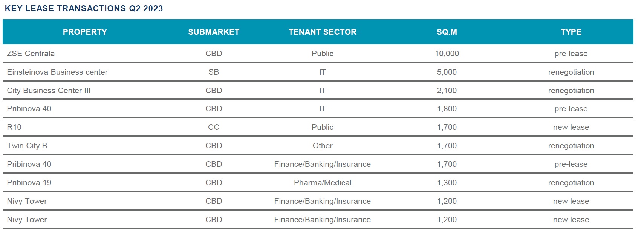Click the Pribinova 19 property cell
Viewport: 644px width, 240px height.
click(x=29, y=183)
